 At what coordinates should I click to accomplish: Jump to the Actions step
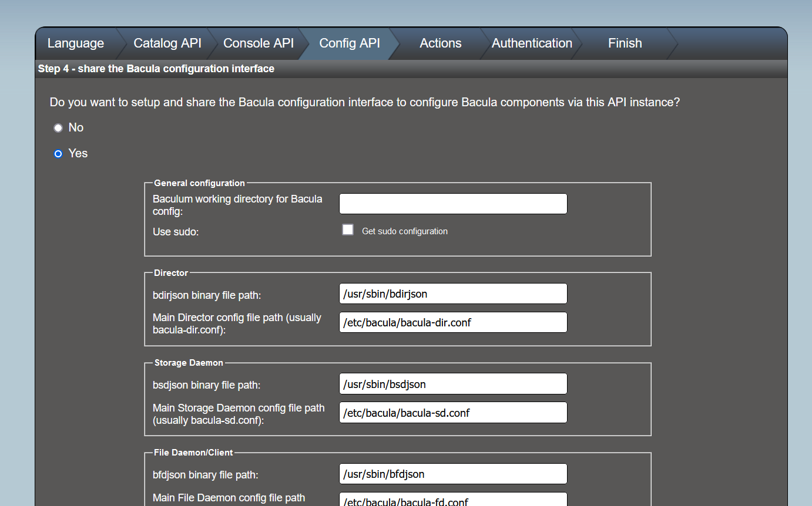pyautogui.click(x=440, y=43)
